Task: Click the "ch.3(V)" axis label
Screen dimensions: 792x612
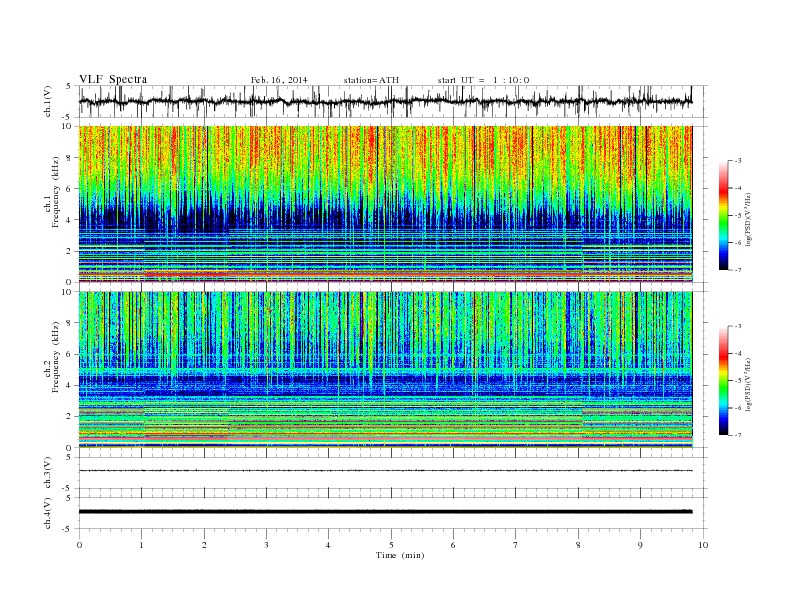Action: point(48,473)
